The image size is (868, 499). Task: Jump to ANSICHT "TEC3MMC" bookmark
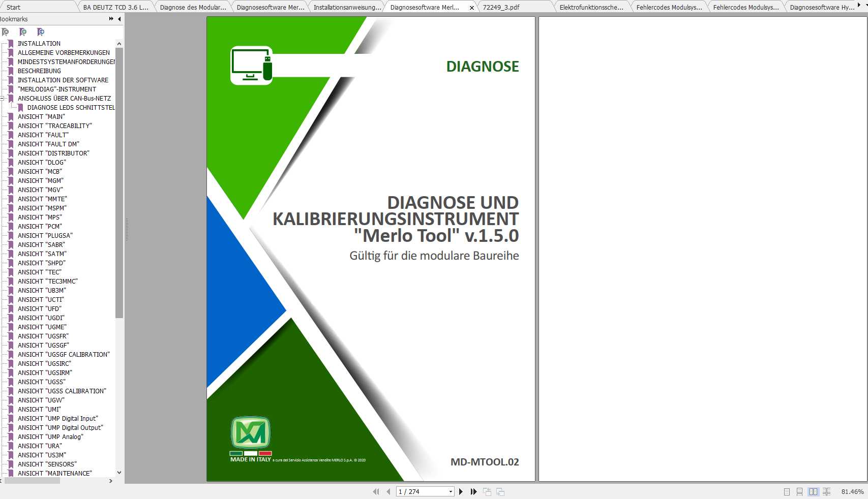click(48, 281)
